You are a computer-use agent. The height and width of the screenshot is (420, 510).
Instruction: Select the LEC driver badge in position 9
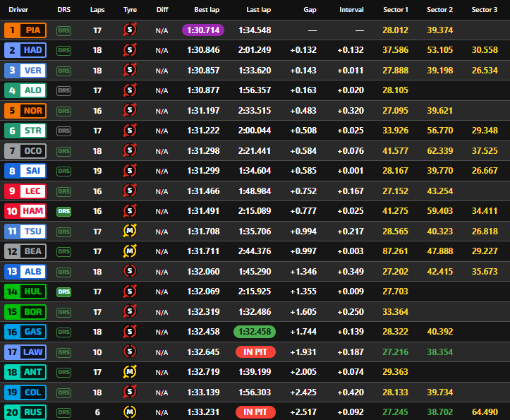tap(25, 191)
